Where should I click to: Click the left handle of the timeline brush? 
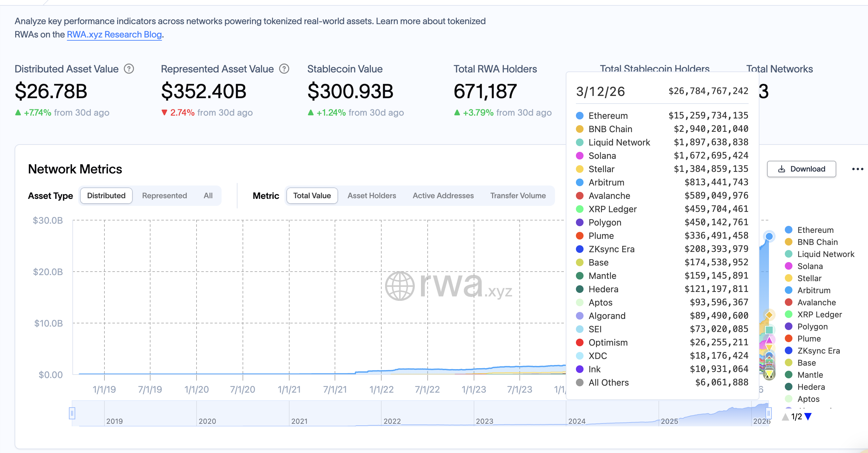tap(71, 414)
